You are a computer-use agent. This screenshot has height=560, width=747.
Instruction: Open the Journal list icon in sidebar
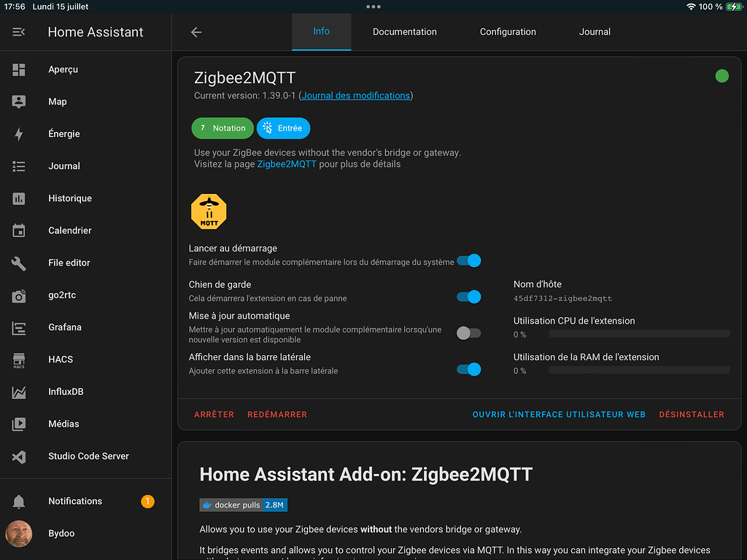tap(18, 166)
